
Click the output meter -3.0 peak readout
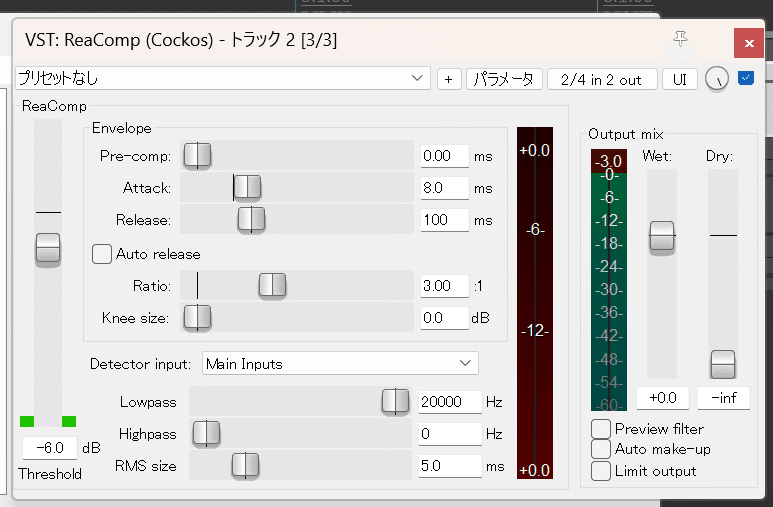[x=608, y=161]
